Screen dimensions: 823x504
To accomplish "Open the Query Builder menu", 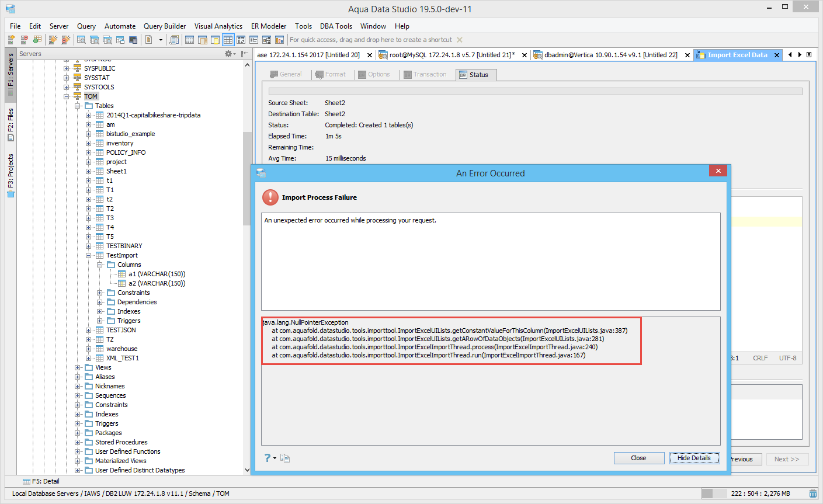I will [165, 26].
